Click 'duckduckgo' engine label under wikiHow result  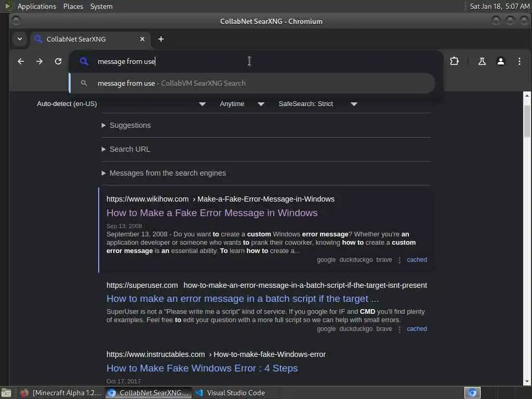(356, 260)
